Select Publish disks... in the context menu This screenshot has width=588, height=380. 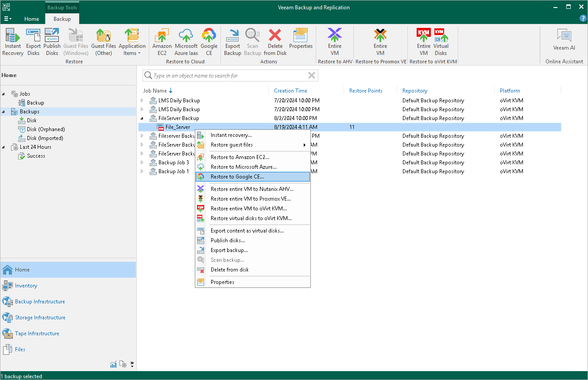tap(253, 240)
